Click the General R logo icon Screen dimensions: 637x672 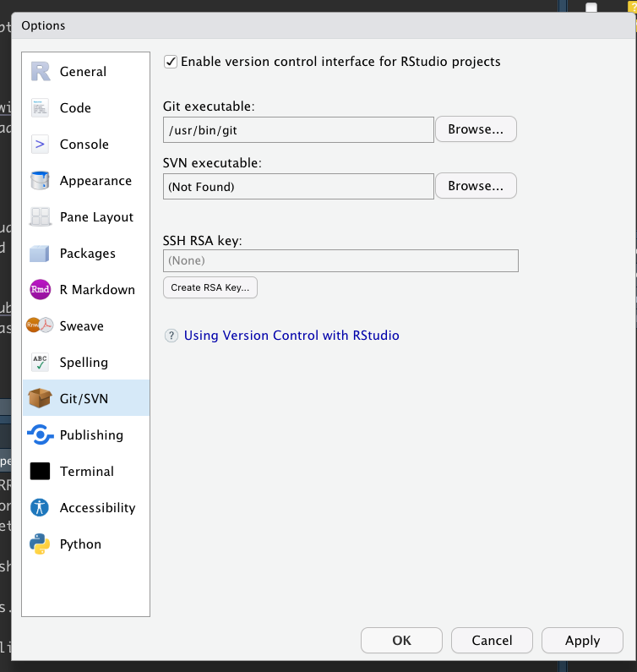(x=40, y=72)
